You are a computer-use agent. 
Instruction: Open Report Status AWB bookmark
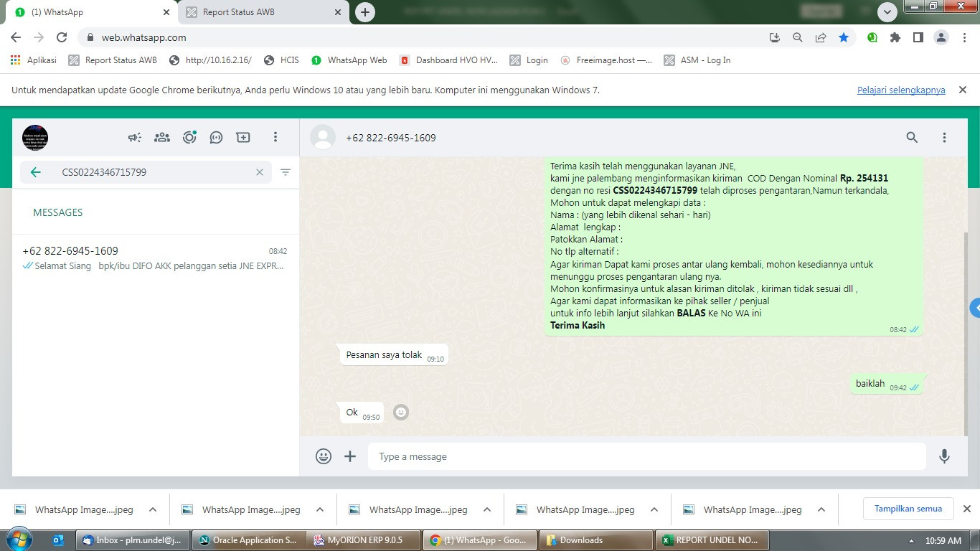click(x=113, y=60)
